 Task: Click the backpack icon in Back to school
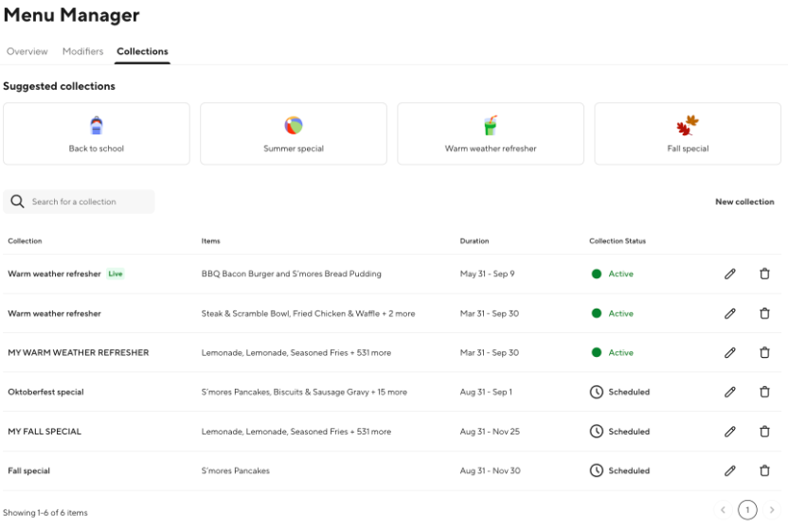[97, 125]
